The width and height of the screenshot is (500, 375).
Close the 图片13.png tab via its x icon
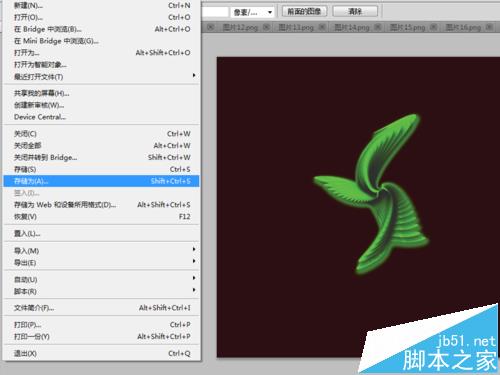pos(322,27)
